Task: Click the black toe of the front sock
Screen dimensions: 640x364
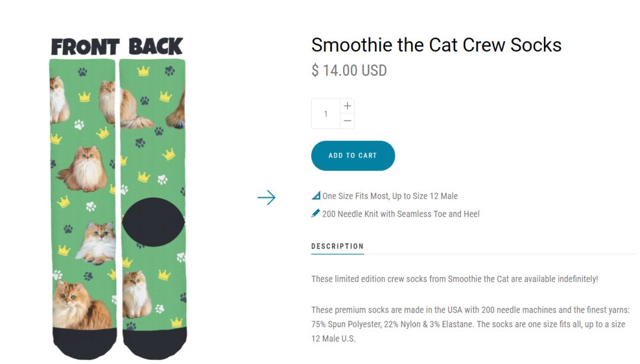Action: pyautogui.click(x=84, y=344)
